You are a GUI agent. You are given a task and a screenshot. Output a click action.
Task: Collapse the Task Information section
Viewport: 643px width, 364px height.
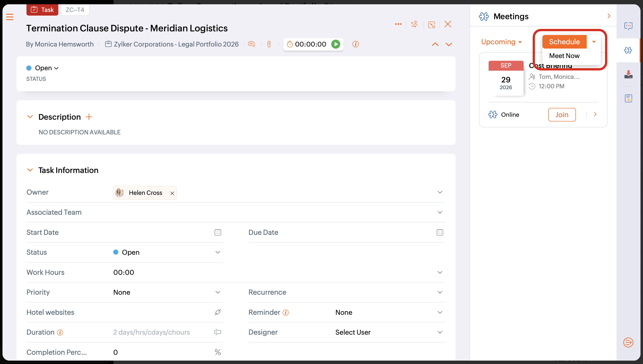tap(30, 170)
